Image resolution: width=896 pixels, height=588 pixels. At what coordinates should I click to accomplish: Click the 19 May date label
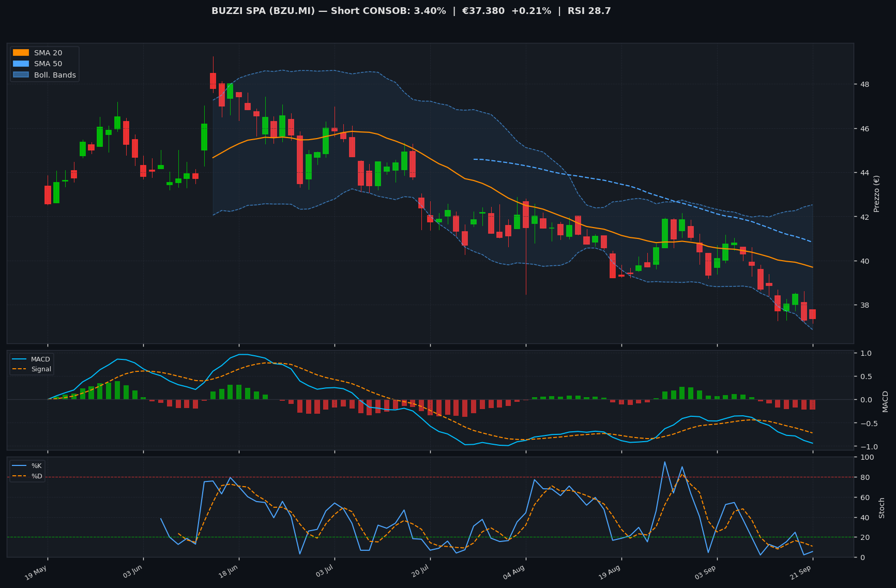click(x=36, y=572)
